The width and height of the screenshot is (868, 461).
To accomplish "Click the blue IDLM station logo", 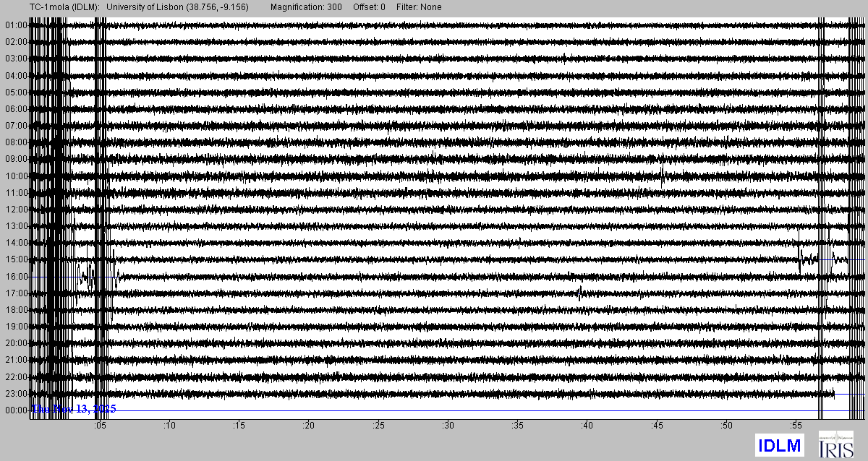I will click(x=778, y=445).
